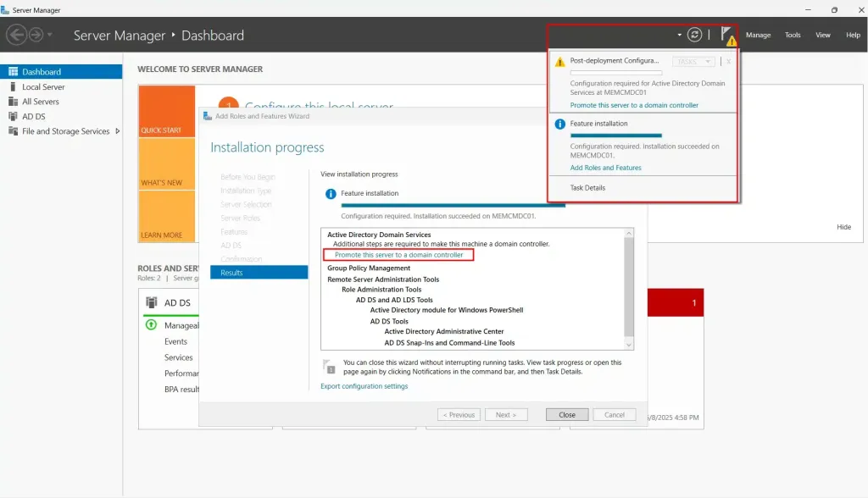This screenshot has width=868, height=498.
Task: Click the Cancel button in wizard
Action: (614, 414)
